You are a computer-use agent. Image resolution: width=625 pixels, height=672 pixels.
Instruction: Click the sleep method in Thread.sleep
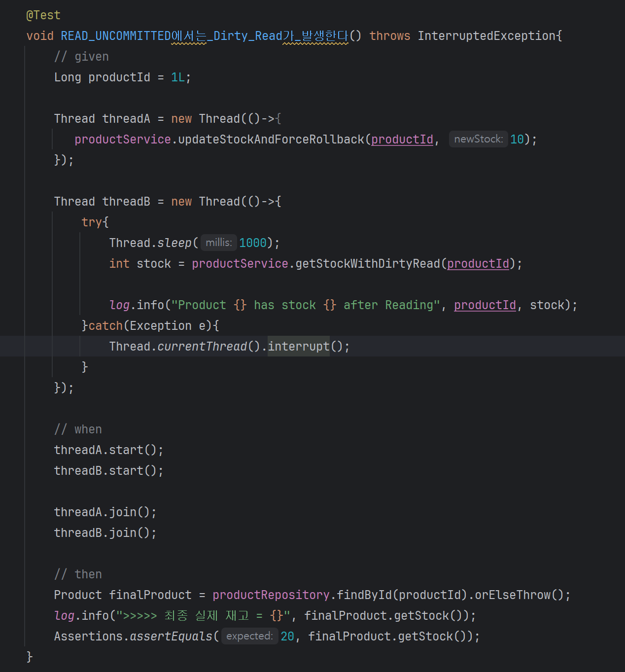pyautogui.click(x=174, y=243)
